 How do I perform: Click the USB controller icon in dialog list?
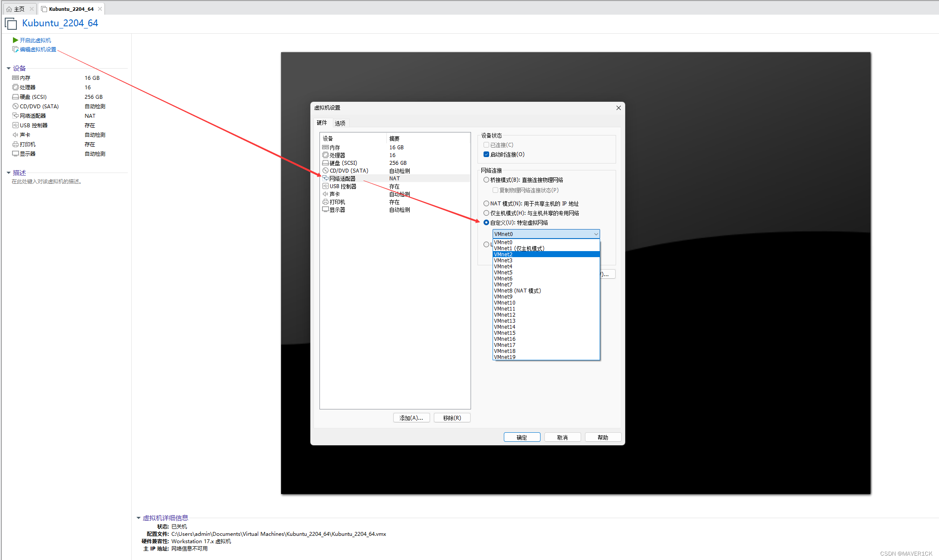pyautogui.click(x=326, y=186)
